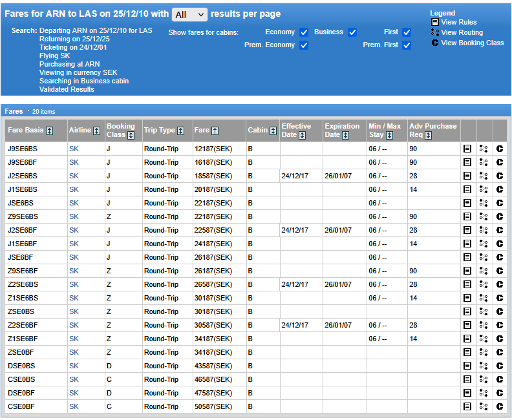This screenshot has height=420, width=512.
Task: Click SK airline link in first row
Action: pyautogui.click(x=74, y=149)
